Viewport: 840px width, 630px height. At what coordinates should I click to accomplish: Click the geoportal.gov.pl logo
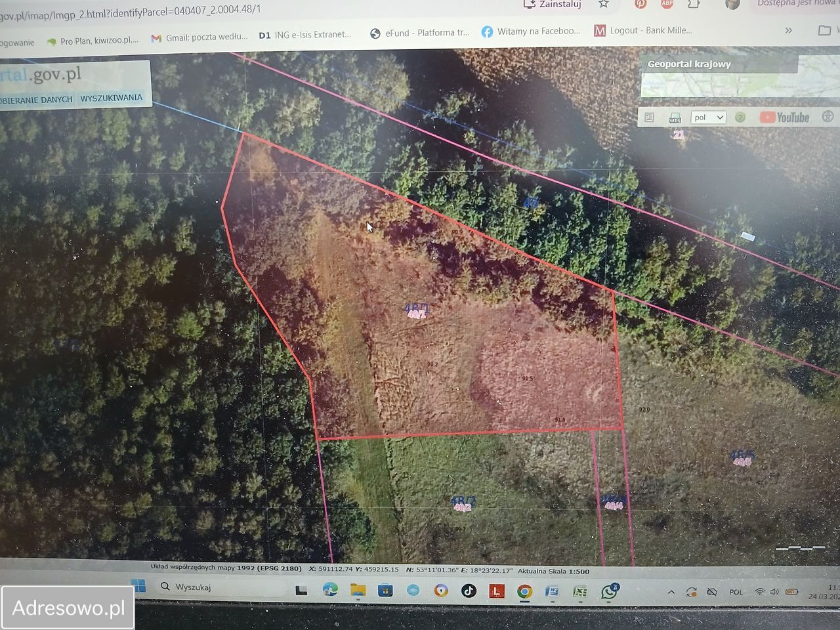pos(41,75)
